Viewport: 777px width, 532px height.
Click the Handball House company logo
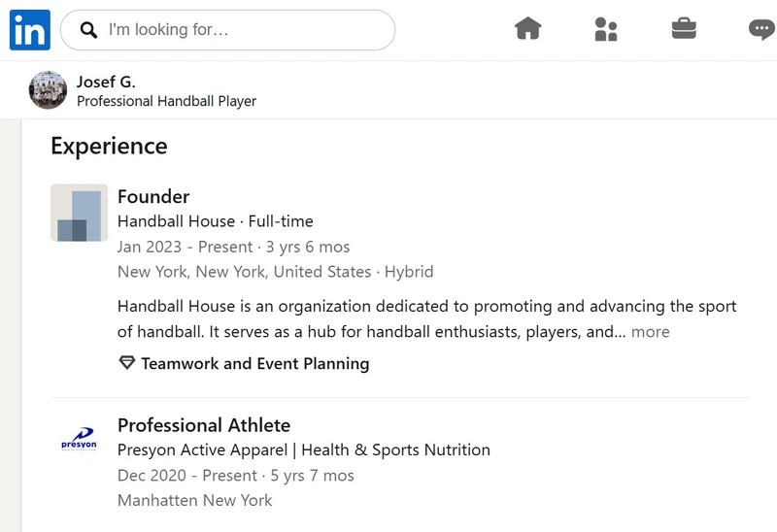(80, 213)
